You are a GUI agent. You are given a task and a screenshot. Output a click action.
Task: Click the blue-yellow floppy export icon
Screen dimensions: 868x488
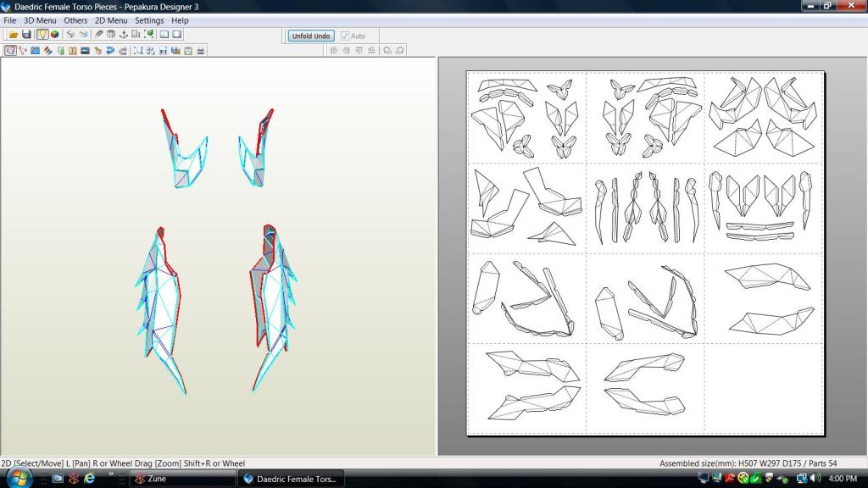click(175, 50)
